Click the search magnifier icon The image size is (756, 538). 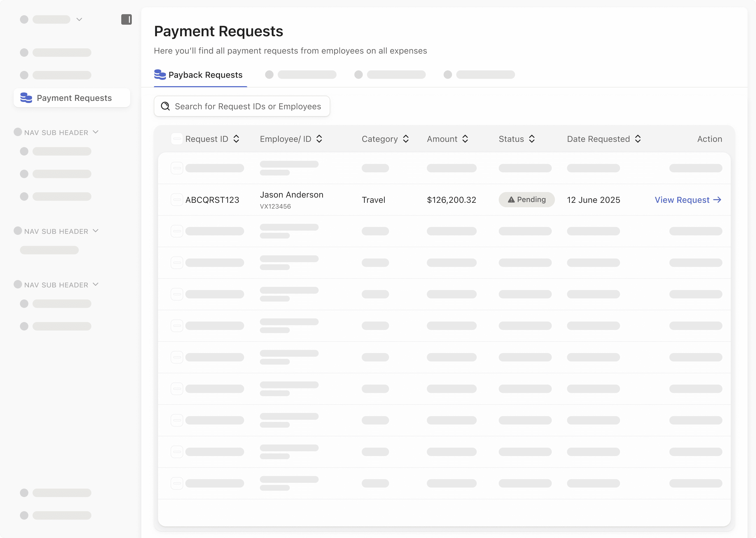tap(165, 106)
